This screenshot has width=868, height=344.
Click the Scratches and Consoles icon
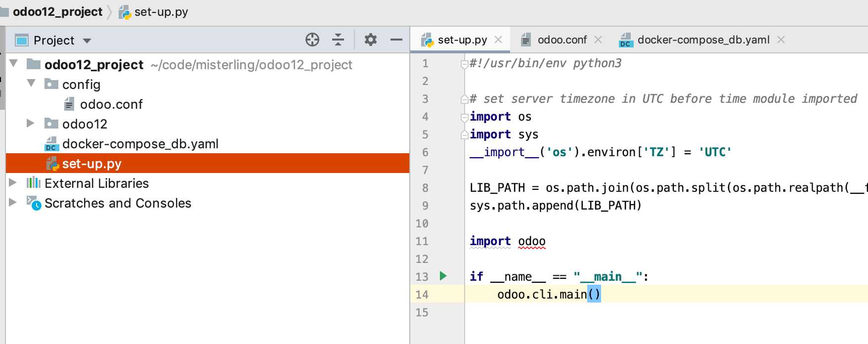coord(34,203)
